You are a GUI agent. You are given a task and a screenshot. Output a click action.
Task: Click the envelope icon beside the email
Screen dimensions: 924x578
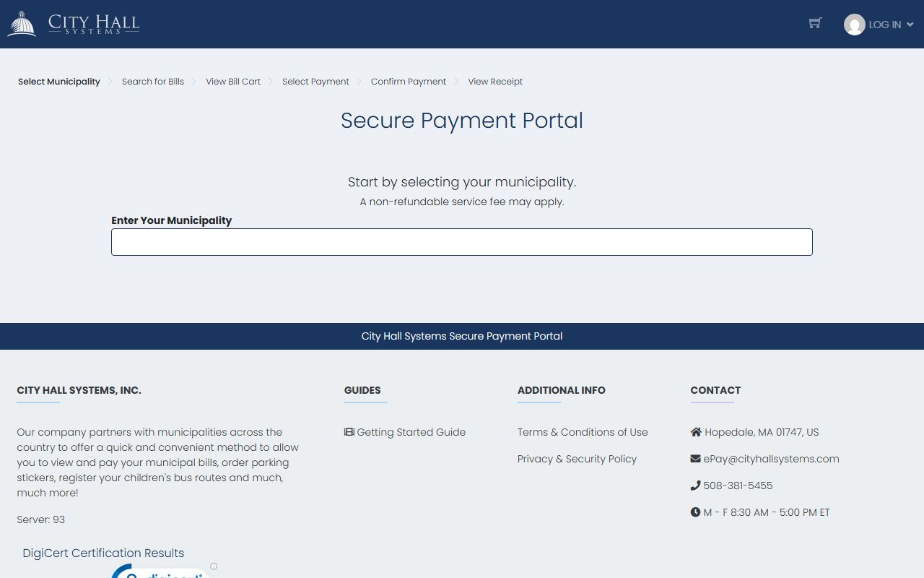(696, 459)
